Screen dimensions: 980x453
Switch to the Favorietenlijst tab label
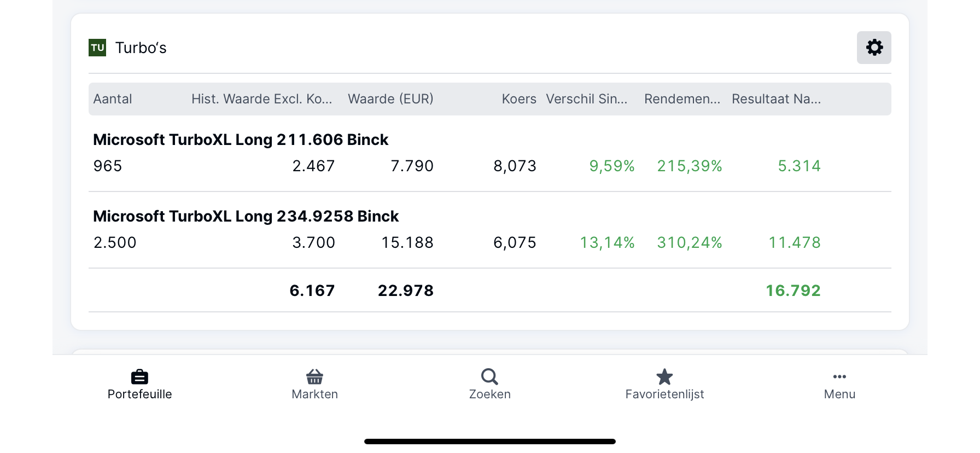[x=664, y=394]
